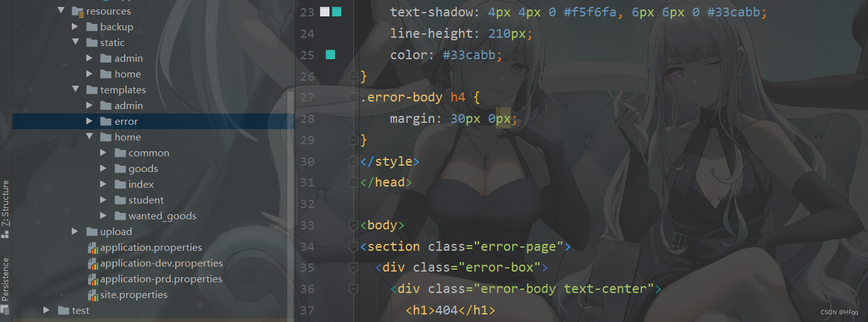The height and width of the screenshot is (322, 868).
Task: Click the wanted_goods folder icon
Action: click(120, 216)
